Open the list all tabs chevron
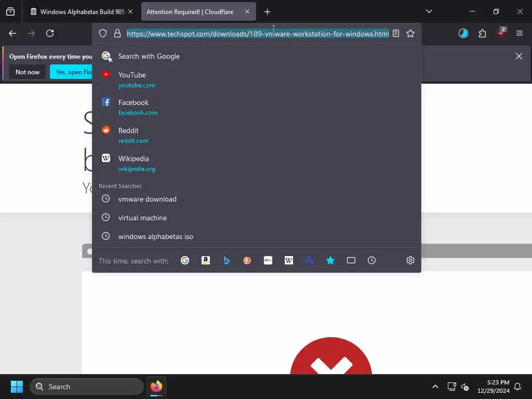 pos(429,11)
